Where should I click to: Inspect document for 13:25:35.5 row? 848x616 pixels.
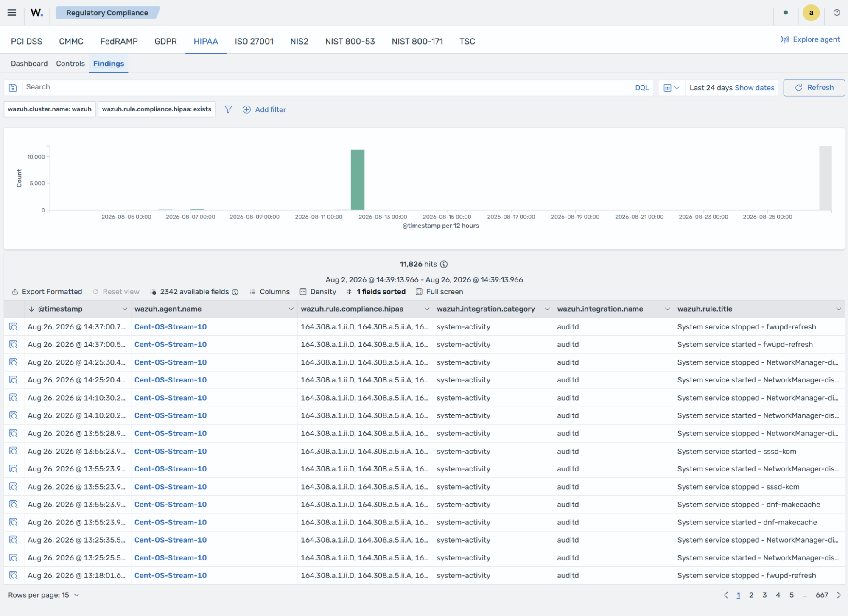coord(14,540)
